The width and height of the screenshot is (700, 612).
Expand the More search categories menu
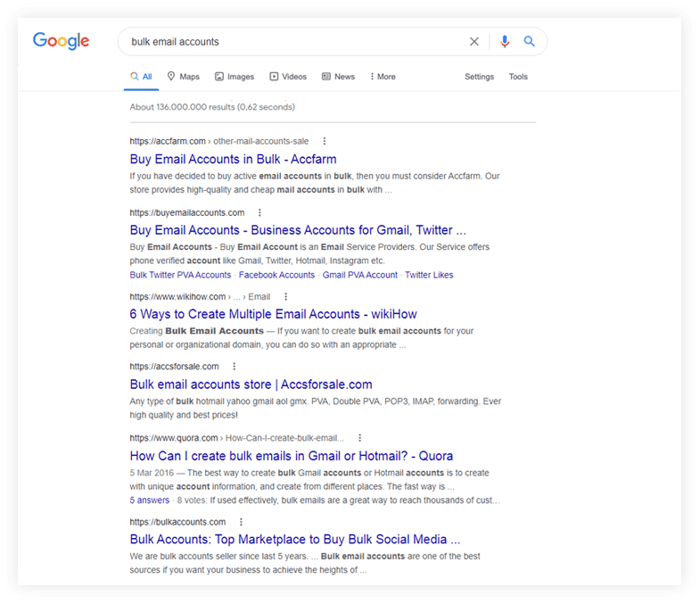pos(382,77)
